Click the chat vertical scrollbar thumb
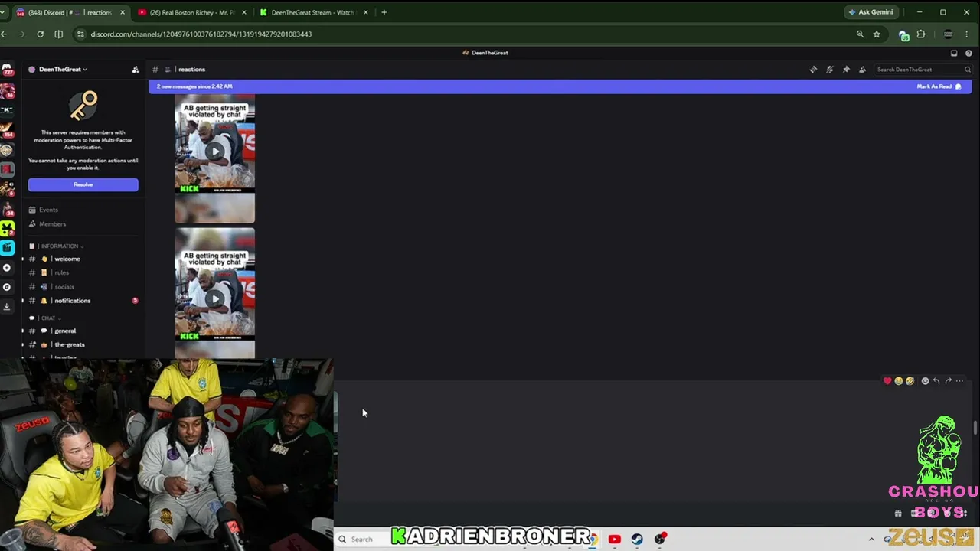The width and height of the screenshot is (980, 551). (x=975, y=429)
